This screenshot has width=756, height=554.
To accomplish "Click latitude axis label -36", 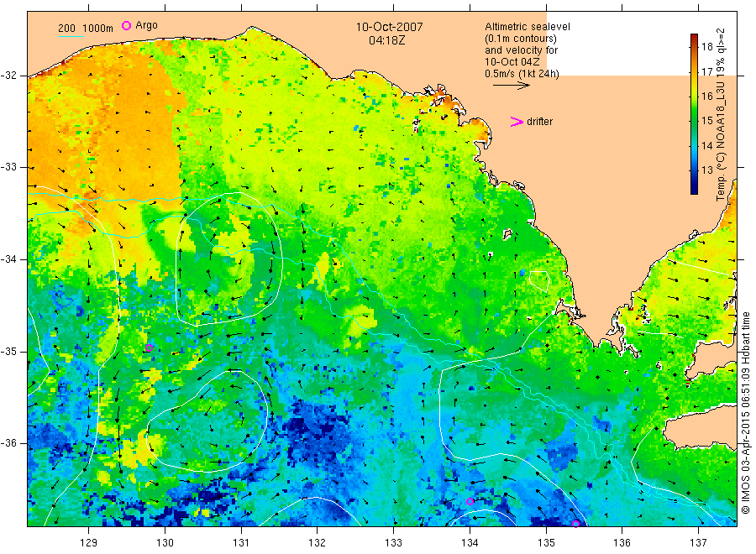I will [x=8, y=443].
